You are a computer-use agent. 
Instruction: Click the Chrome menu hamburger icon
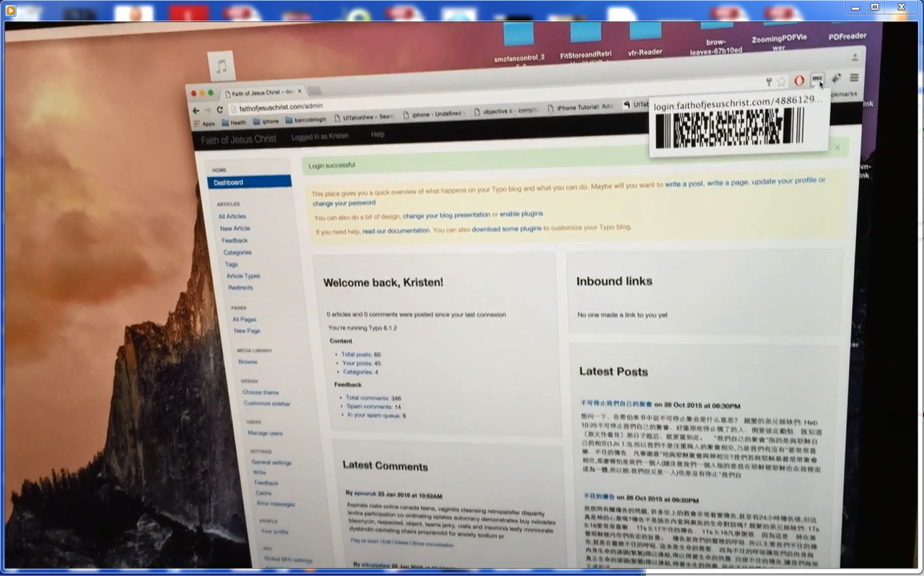(854, 78)
